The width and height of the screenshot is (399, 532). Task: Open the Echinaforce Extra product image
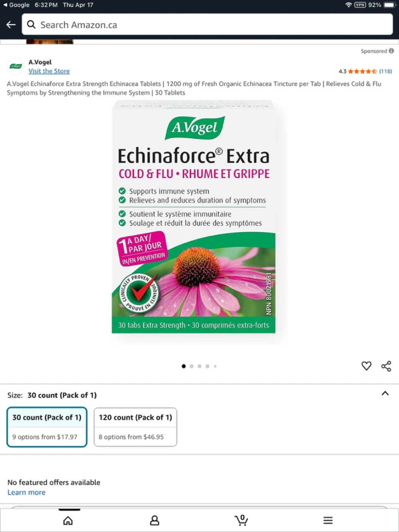194,217
